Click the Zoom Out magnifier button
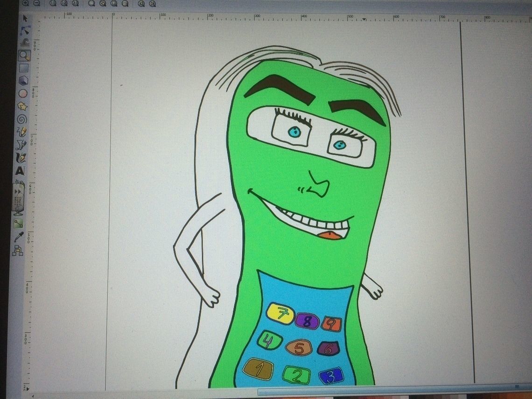This screenshot has height=399, width=532. coord(36,3)
